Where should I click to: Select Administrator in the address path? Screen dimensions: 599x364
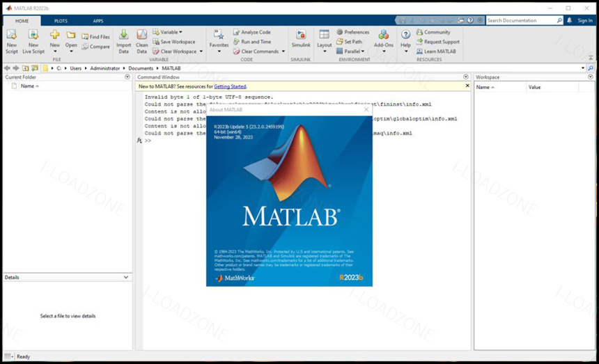(x=104, y=68)
